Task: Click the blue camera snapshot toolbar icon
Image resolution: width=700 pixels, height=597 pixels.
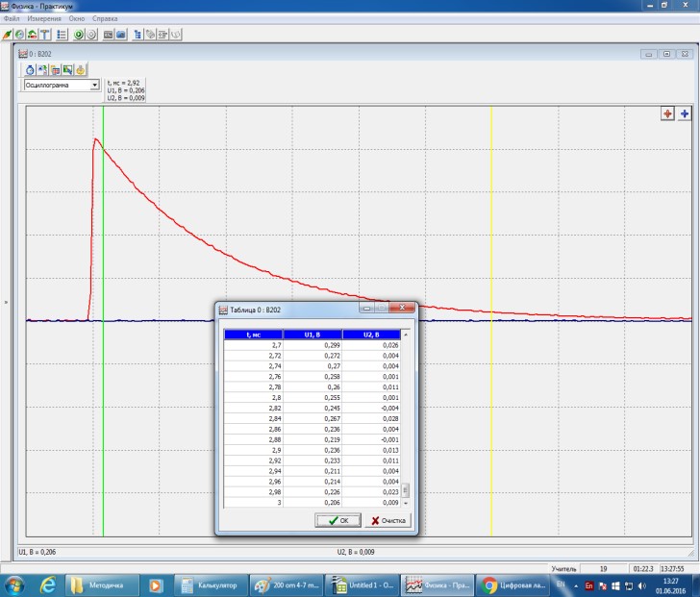Action: point(121,35)
